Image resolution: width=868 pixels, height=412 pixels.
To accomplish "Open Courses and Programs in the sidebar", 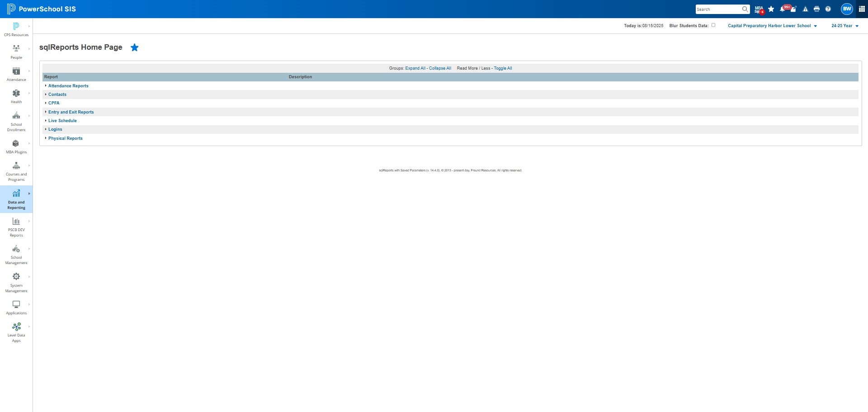I will coord(16,171).
